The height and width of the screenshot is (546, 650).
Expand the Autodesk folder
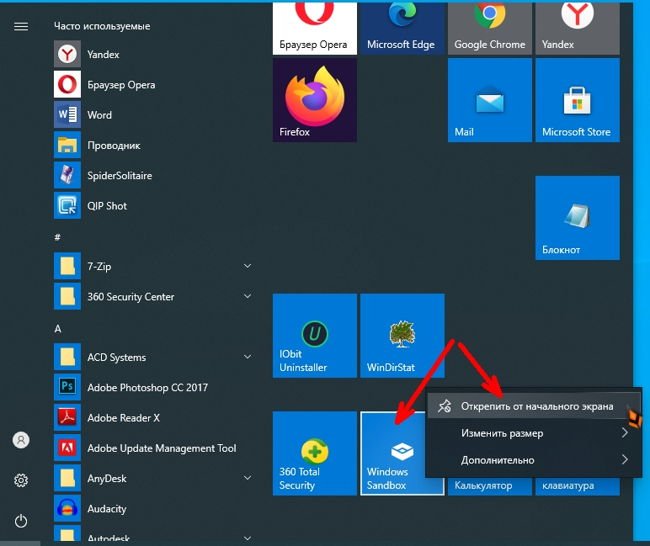point(247,538)
